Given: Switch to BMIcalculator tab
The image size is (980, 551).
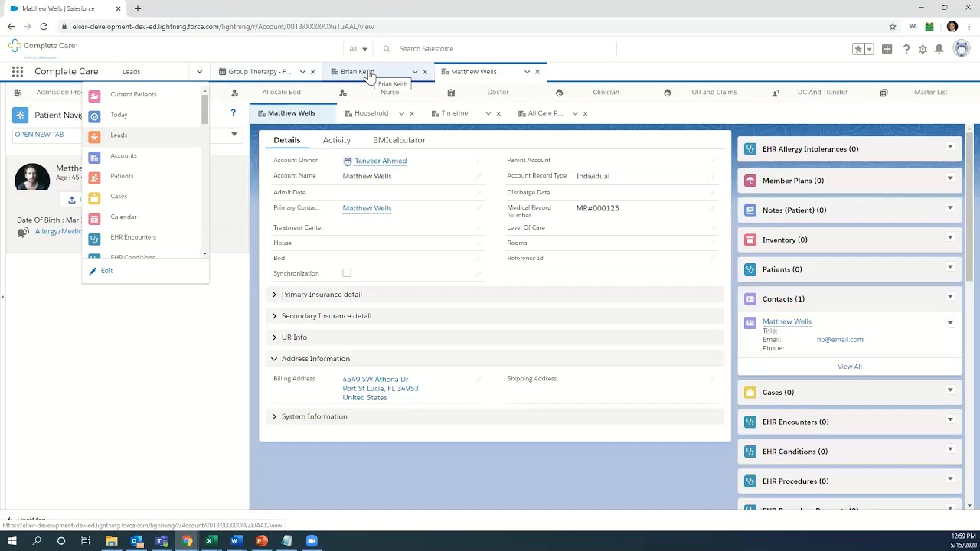Looking at the screenshot, I should coord(399,140).
